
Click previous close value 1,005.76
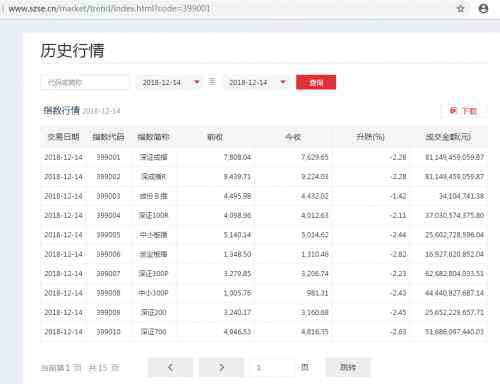click(x=237, y=293)
